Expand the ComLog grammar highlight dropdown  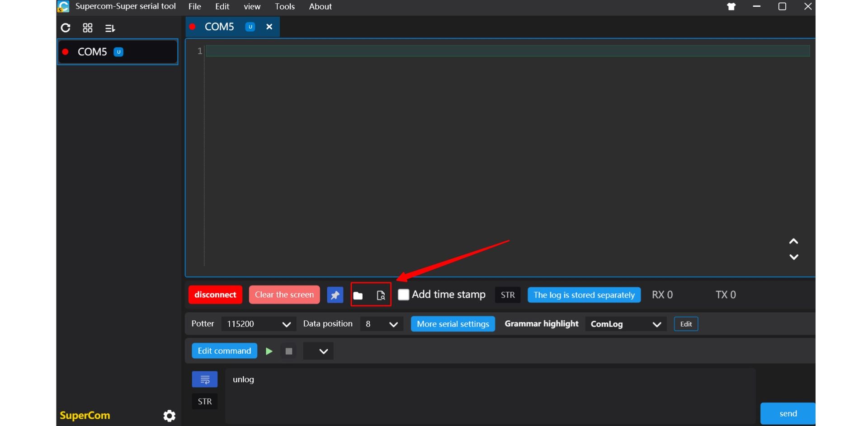pos(625,324)
